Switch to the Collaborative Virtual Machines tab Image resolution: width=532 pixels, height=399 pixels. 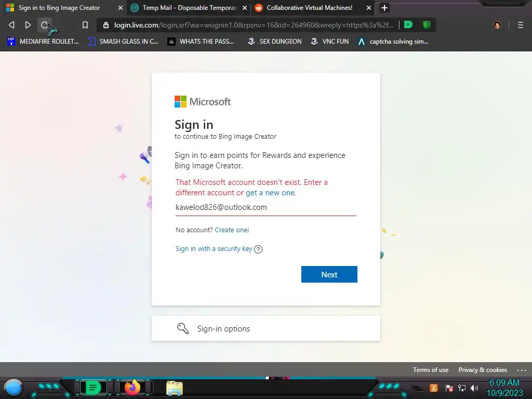[x=312, y=8]
